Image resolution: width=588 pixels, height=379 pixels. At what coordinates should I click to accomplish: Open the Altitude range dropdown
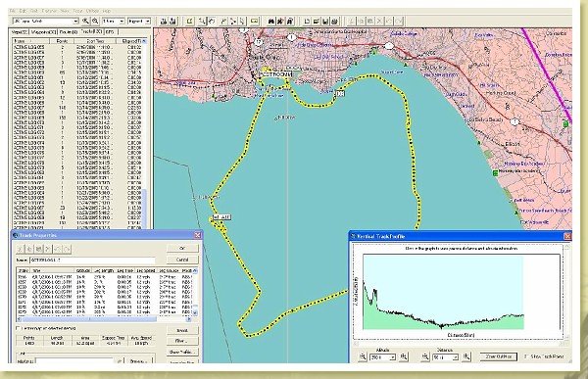393,357
